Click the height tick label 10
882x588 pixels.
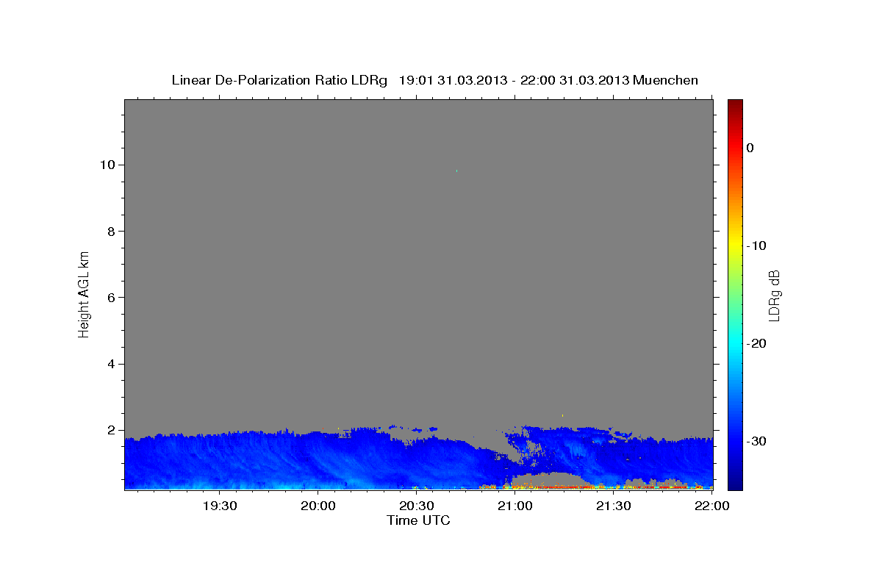pyautogui.click(x=109, y=165)
